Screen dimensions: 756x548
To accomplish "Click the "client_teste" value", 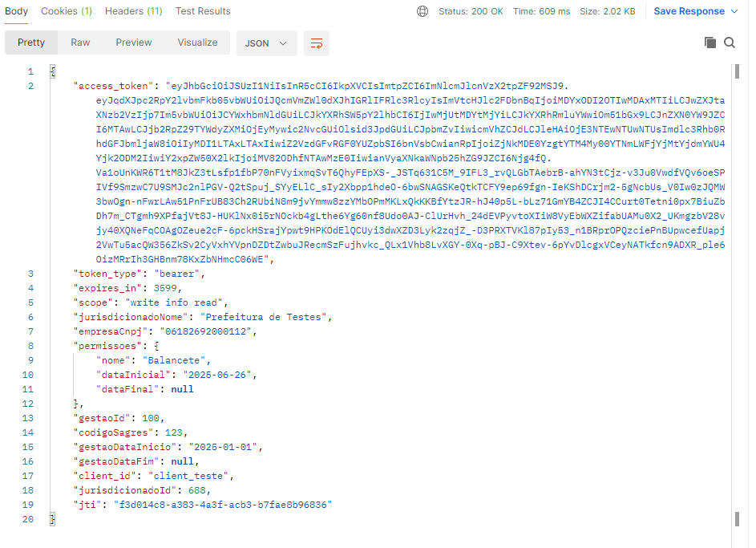I will 188,476.
